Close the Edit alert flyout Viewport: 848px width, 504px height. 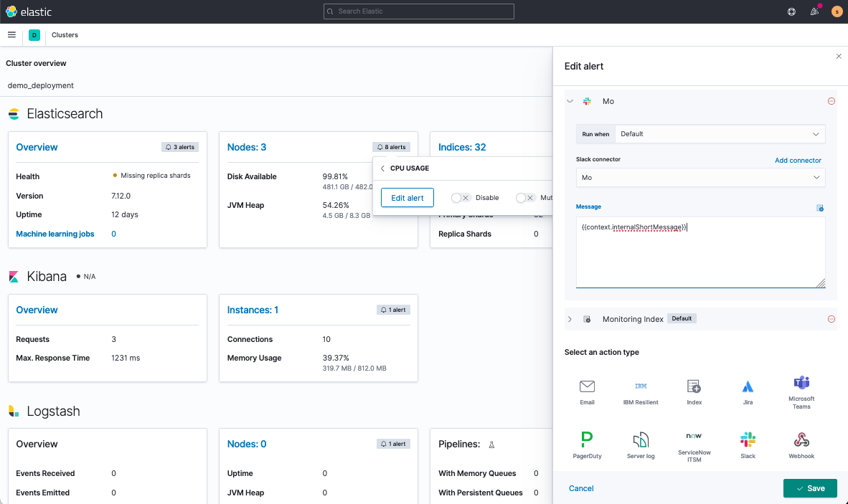coord(839,56)
